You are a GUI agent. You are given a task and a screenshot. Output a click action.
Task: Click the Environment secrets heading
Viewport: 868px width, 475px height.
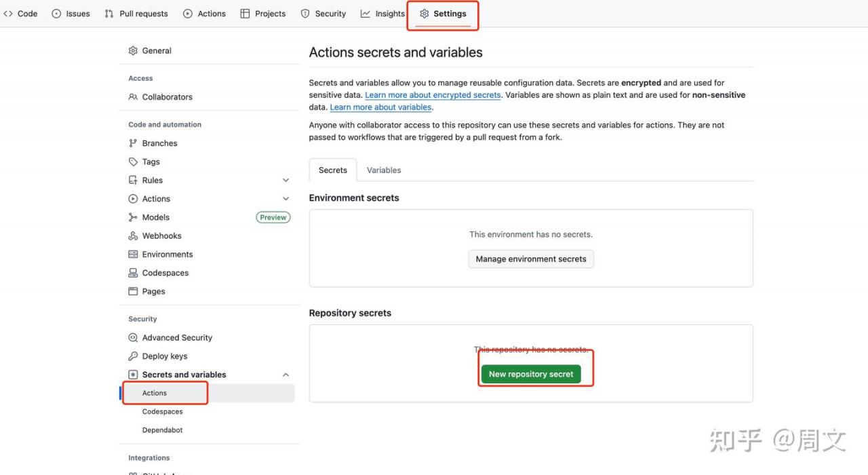pyautogui.click(x=354, y=198)
